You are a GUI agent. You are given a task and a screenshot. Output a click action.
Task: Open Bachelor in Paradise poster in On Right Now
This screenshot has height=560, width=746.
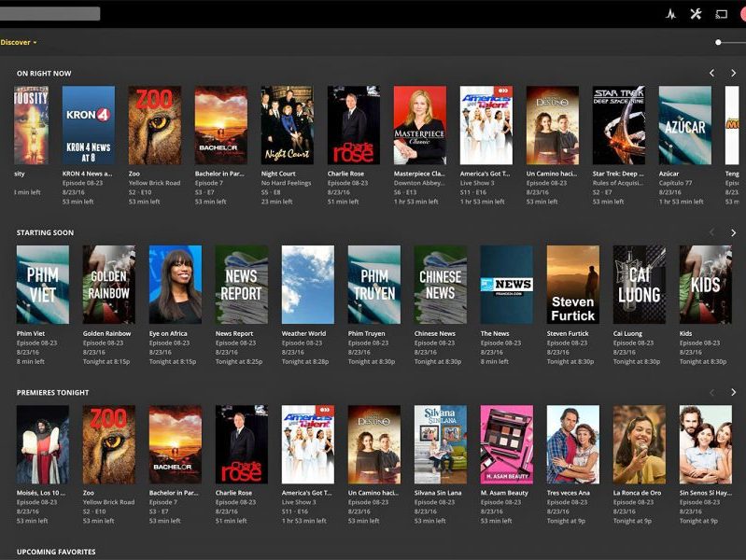pyautogui.click(x=221, y=125)
